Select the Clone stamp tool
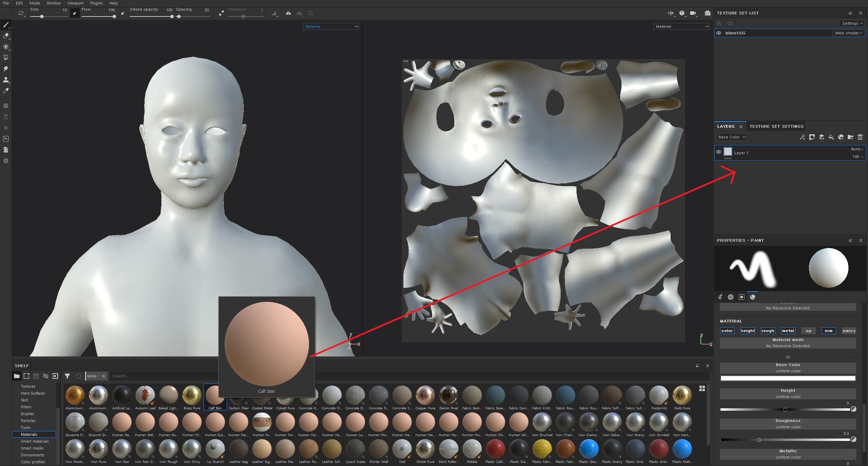 pyautogui.click(x=6, y=80)
